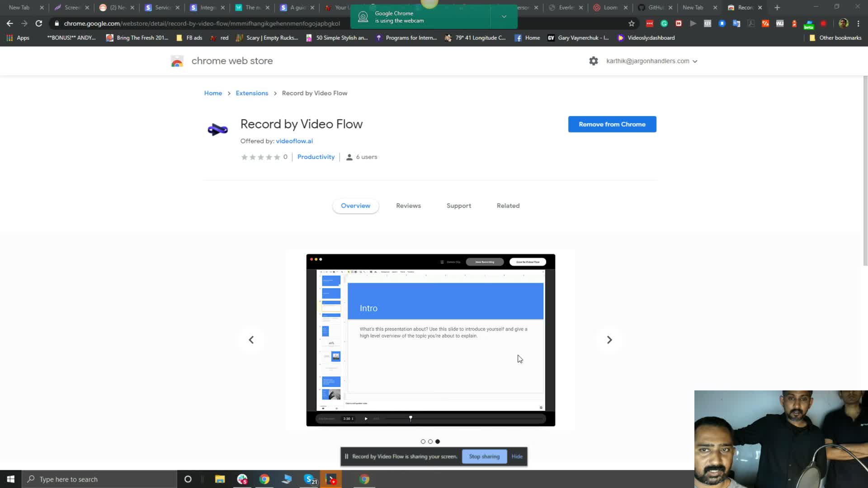Click the star rating row
868x488 pixels.
(x=260, y=157)
